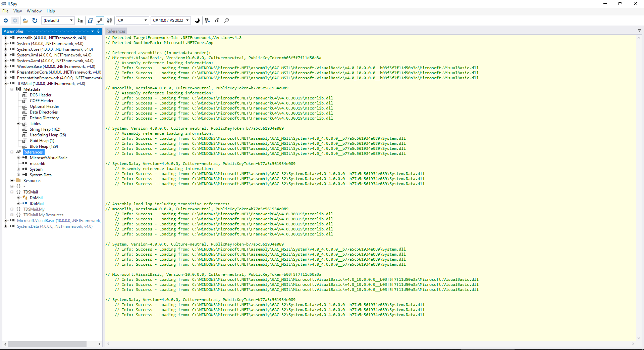The image size is (644, 350).
Task: Click the IDbMail interface icon
Action: tap(25, 204)
